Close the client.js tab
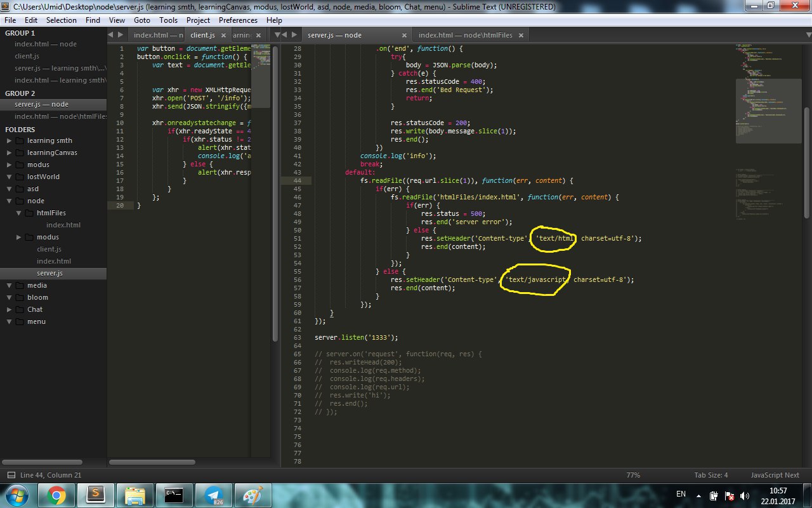The width and height of the screenshot is (812, 508). coord(225,35)
